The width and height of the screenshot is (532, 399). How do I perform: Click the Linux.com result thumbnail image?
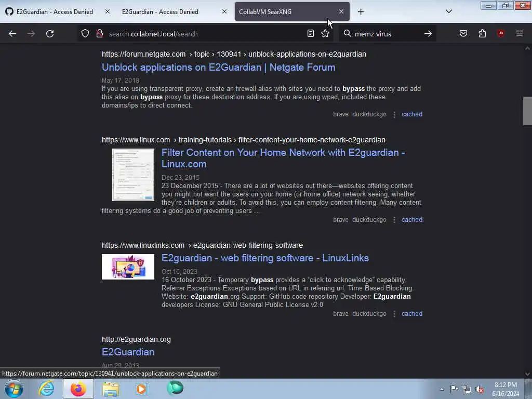coord(133,175)
